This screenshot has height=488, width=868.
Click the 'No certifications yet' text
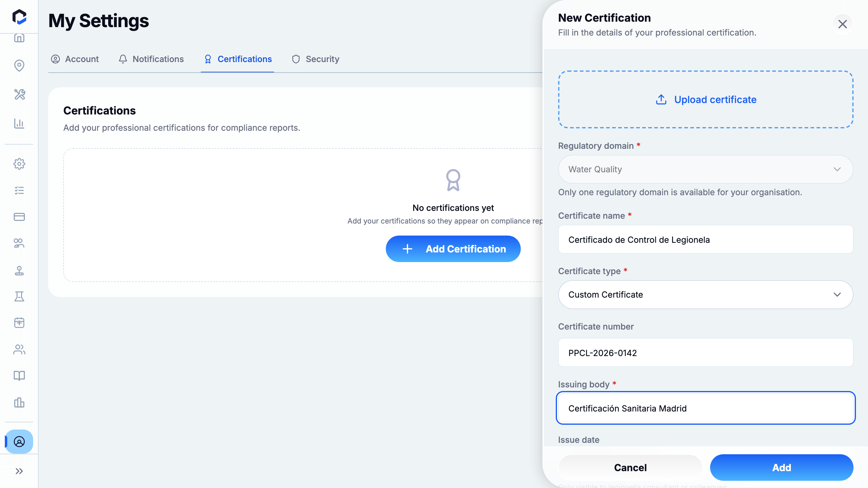[453, 208]
